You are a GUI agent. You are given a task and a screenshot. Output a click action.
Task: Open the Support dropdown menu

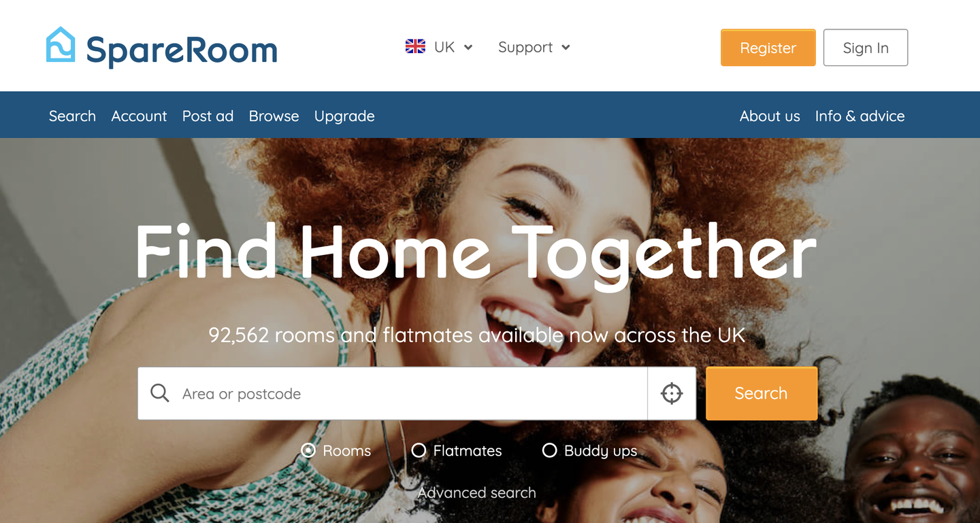(534, 48)
